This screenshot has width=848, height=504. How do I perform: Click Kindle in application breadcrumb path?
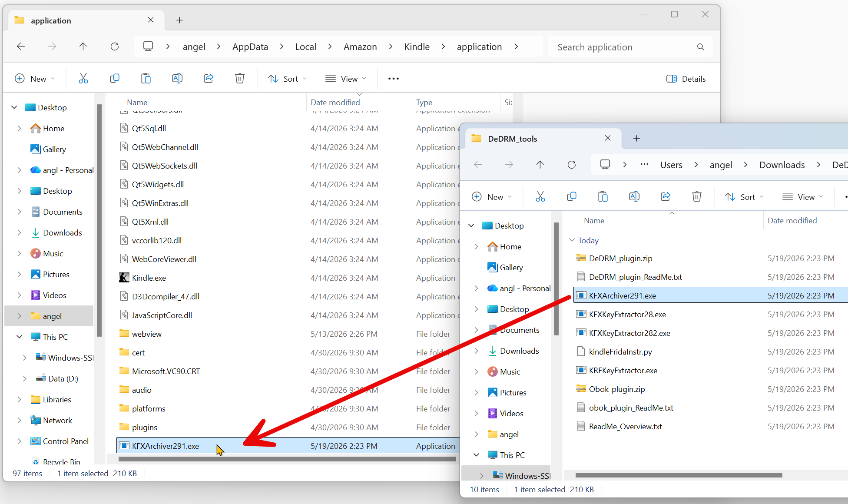[417, 46]
